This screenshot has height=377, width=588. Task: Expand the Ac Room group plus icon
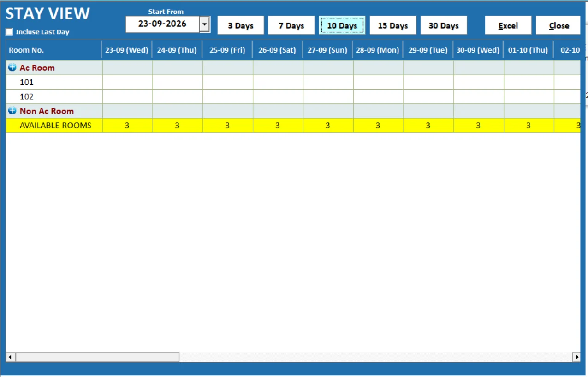(x=12, y=68)
